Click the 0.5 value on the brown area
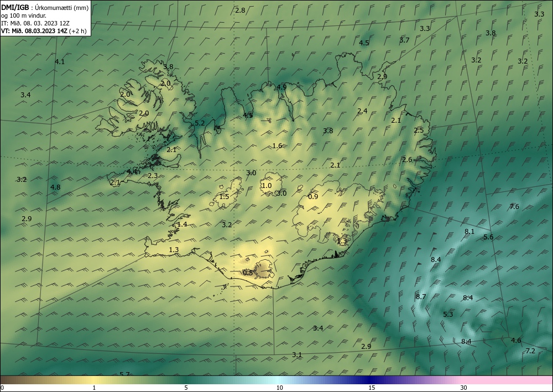The image size is (553, 392). click(x=248, y=273)
